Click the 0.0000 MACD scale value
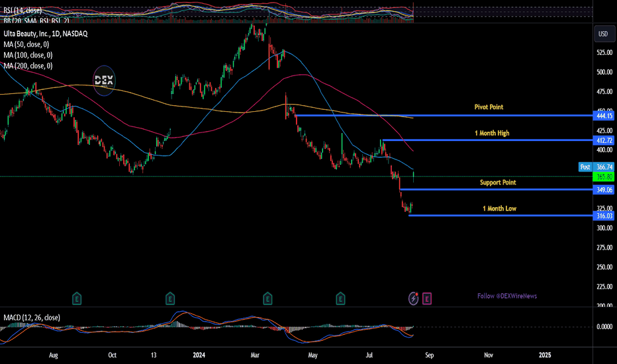The height and width of the screenshot is (364, 617). tap(604, 327)
